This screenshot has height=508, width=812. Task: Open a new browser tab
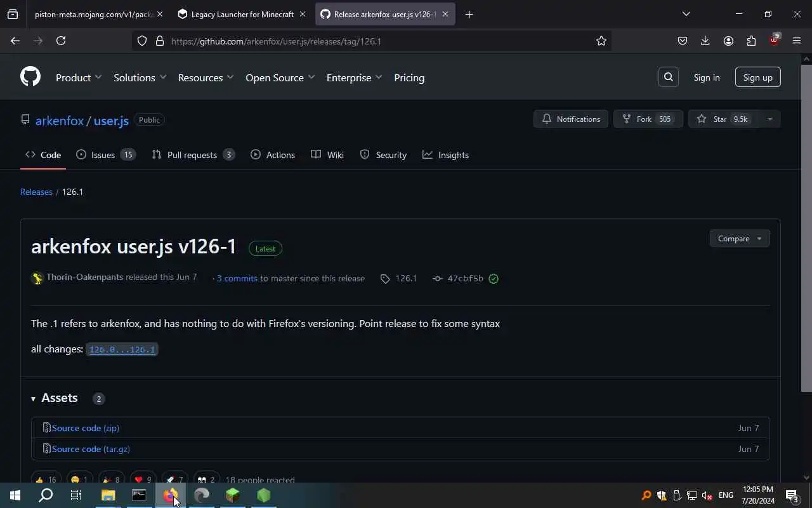click(x=469, y=14)
